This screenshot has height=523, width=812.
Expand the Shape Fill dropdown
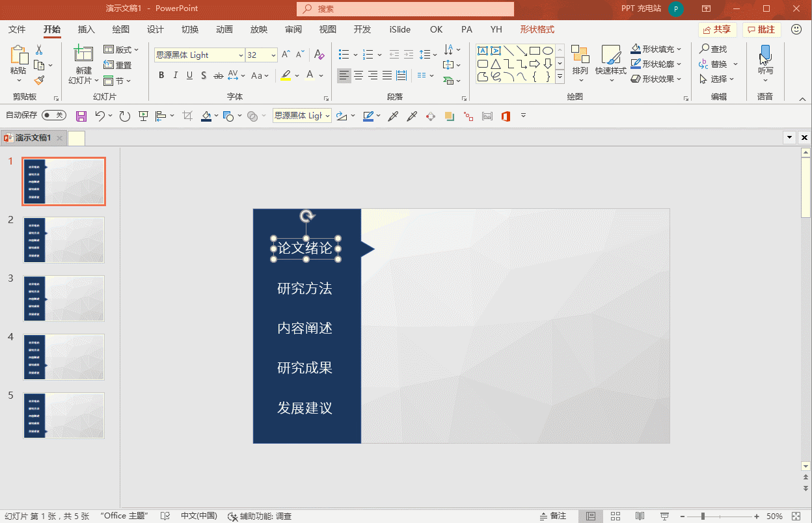point(679,49)
